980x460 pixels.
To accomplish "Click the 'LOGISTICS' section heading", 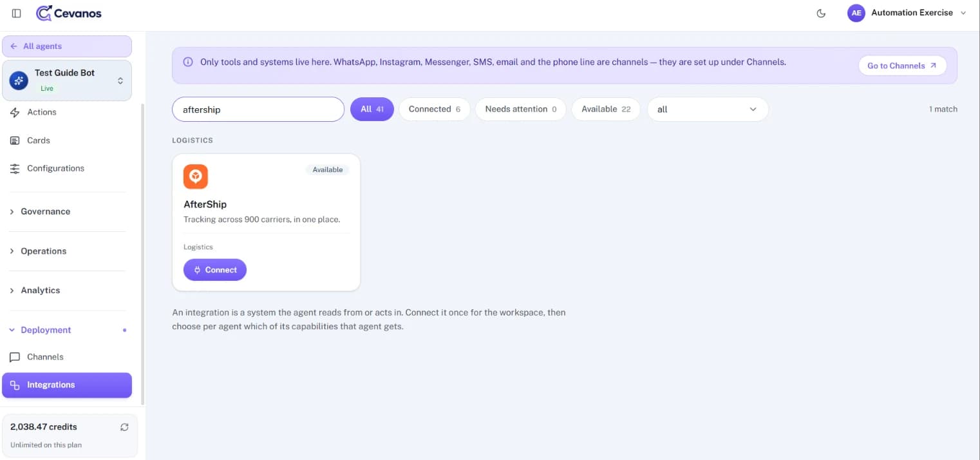I will (x=193, y=140).
